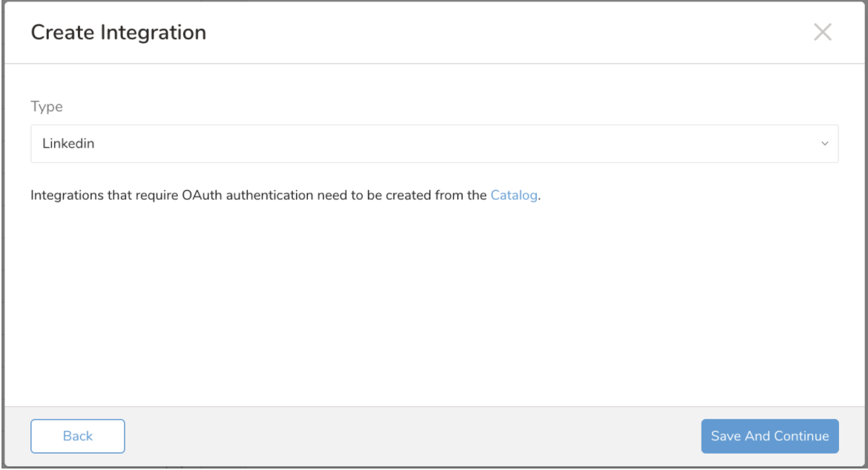This screenshot has height=470, width=868.
Task: Return to the previous step with Back
Action: pyautogui.click(x=78, y=436)
